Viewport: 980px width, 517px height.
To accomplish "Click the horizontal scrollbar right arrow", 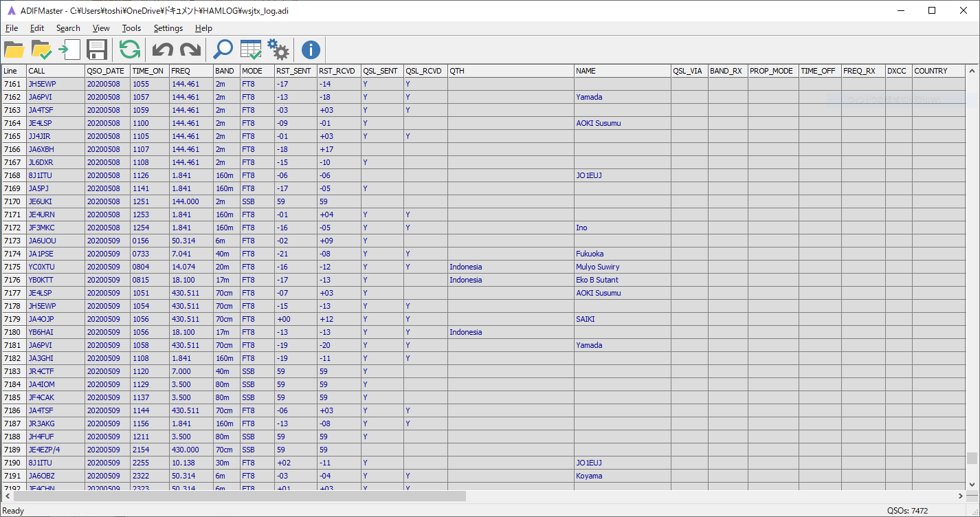I will 960,496.
